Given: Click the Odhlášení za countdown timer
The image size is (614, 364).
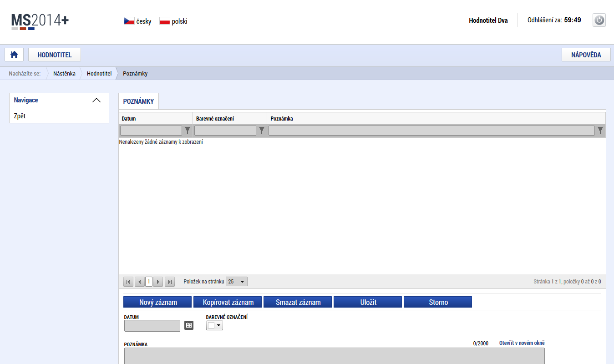Looking at the screenshot, I should point(554,20).
